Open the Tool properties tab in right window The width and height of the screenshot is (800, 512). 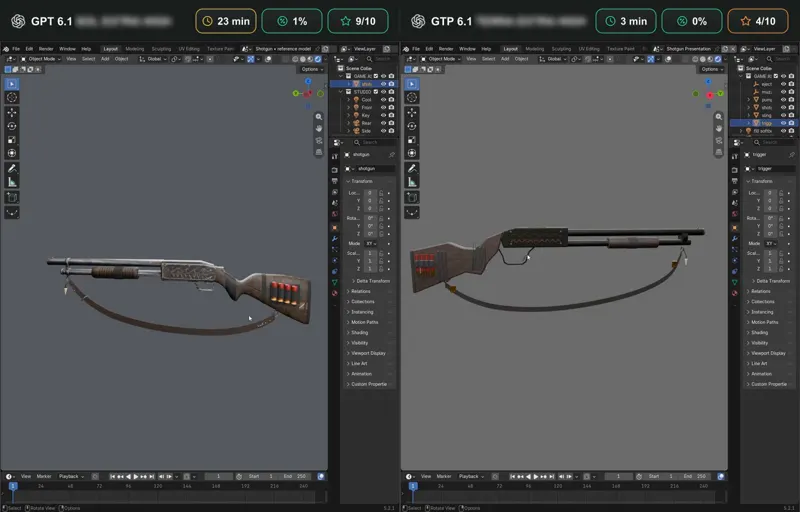tap(735, 157)
